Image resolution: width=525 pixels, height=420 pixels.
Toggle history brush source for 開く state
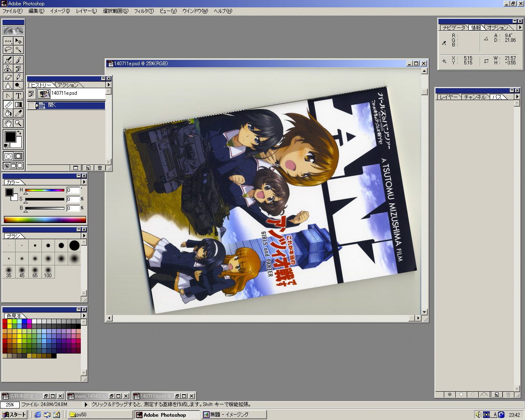[x=31, y=105]
